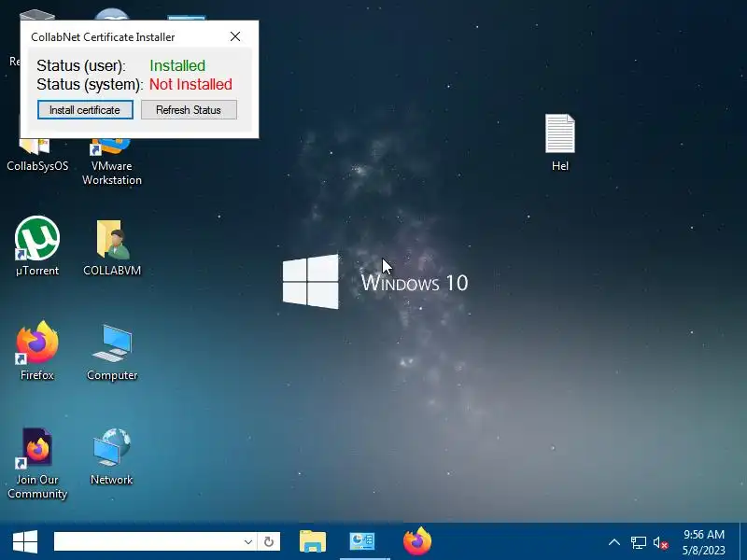Screen dimensions: 747x560
Task: Expand the taskbar address dropdown arrow
Action: point(248,541)
